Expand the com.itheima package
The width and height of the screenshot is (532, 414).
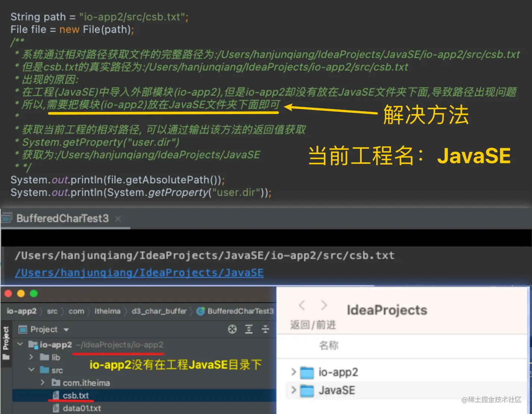(x=43, y=382)
